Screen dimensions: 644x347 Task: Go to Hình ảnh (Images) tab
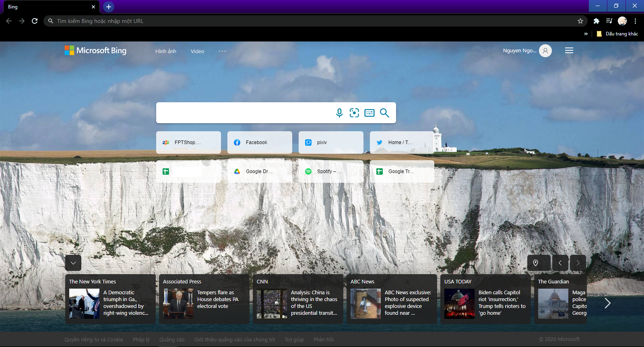166,51
